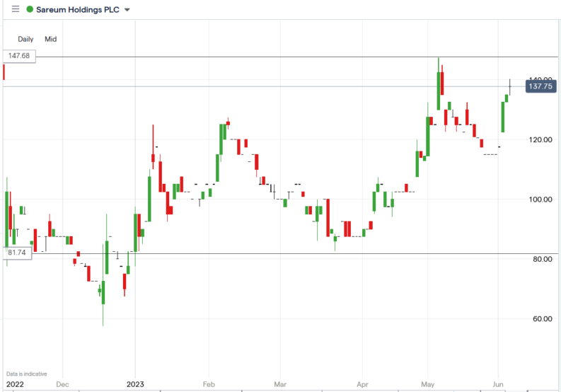The image size is (561, 392).
Task: Select the 147.68 resistance level label
Action: pos(18,56)
